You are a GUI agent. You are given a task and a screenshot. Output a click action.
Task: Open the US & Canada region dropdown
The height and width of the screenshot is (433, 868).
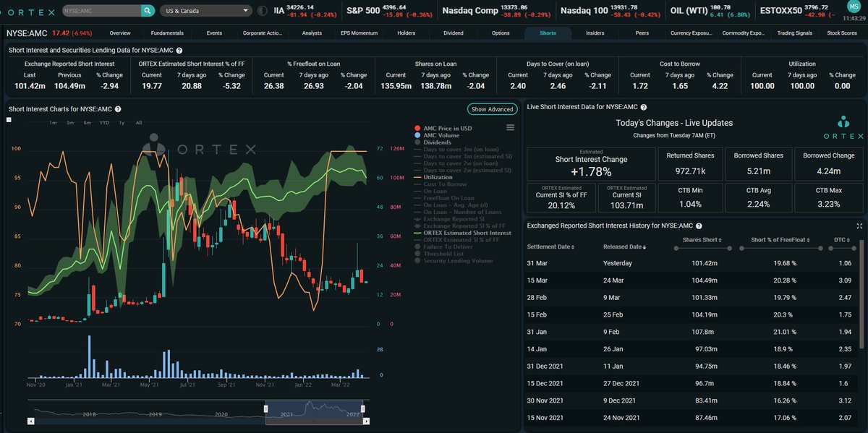206,11
